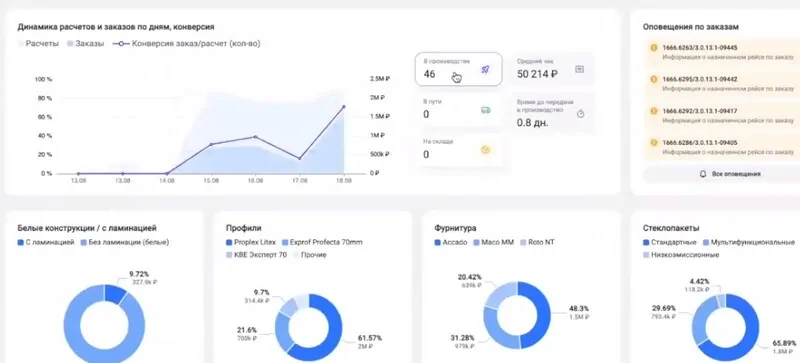Select the В производстве card showing 46
The image size is (800, 363).
tap(458, 69)
